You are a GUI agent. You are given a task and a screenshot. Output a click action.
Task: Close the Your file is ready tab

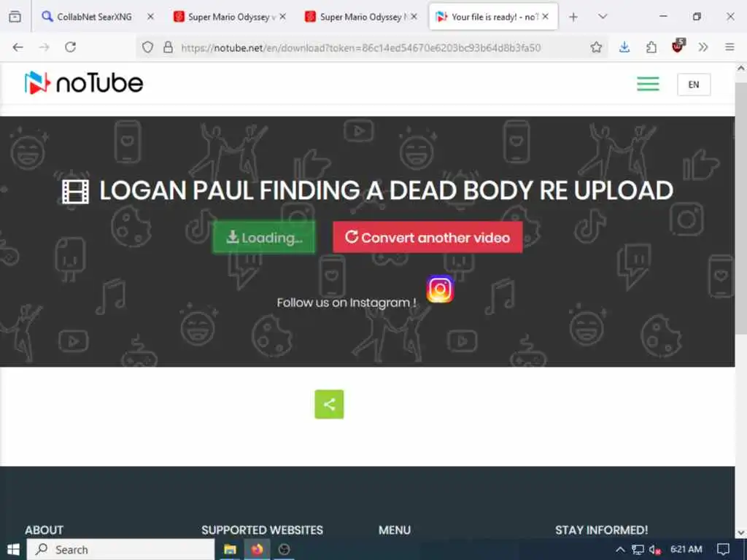(546, 17)
